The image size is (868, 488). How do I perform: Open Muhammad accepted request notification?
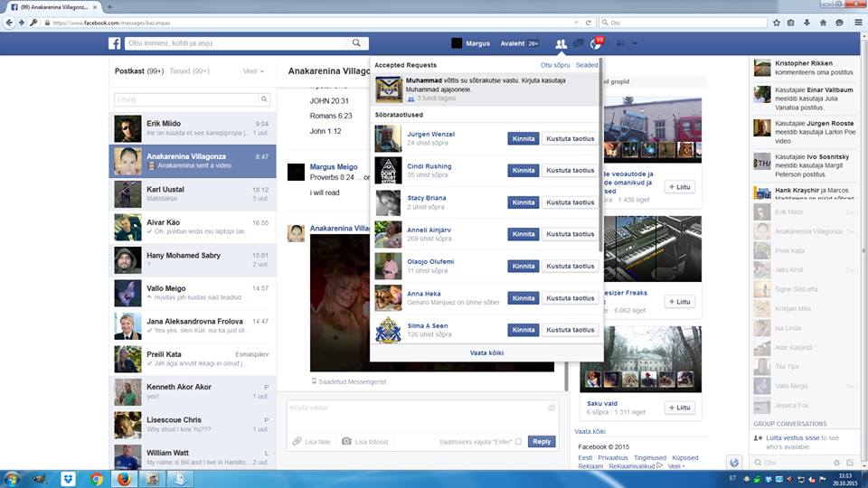(x=486, y=89)
